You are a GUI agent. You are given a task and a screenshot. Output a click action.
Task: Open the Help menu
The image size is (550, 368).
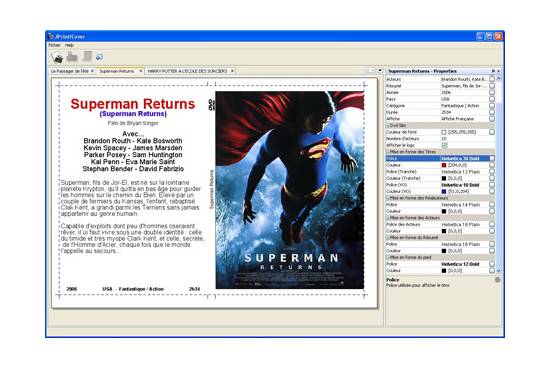(x=69, y=45)
